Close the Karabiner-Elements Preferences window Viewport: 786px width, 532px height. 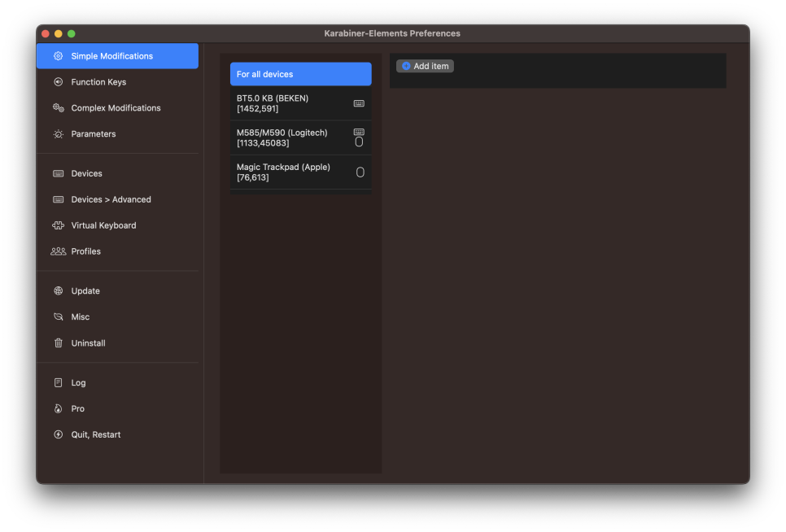pos(45,33)
